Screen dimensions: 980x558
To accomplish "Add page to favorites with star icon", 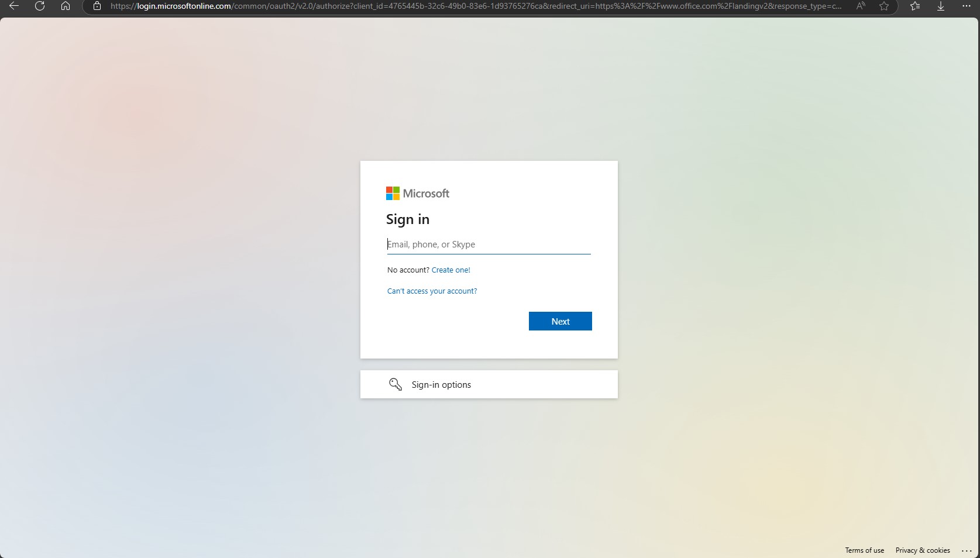I will pos(884,6).
